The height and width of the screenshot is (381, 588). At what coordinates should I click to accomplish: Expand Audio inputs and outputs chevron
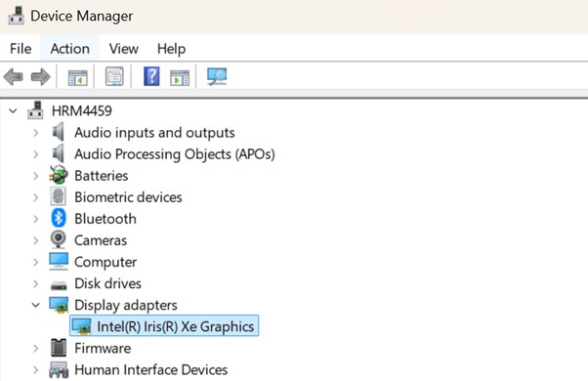[35, 133]
